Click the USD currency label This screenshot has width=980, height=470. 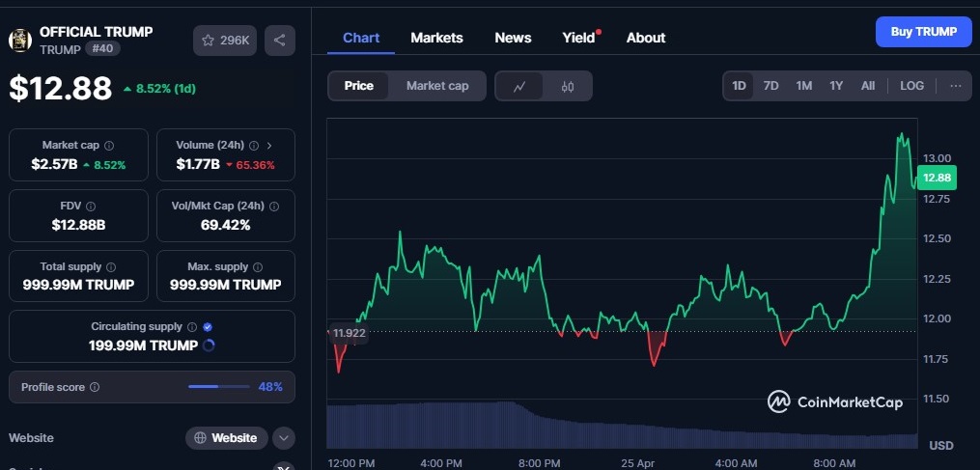click(x=941, y=446)
